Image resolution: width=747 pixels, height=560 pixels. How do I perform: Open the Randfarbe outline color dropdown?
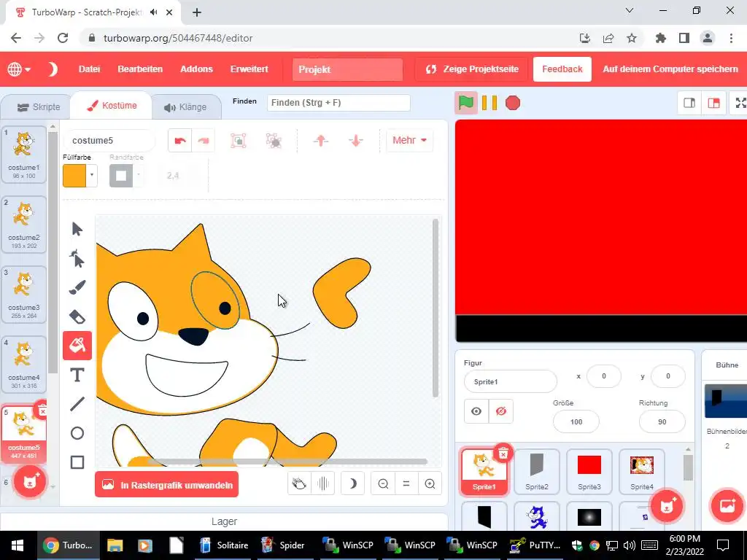point(138,176)
